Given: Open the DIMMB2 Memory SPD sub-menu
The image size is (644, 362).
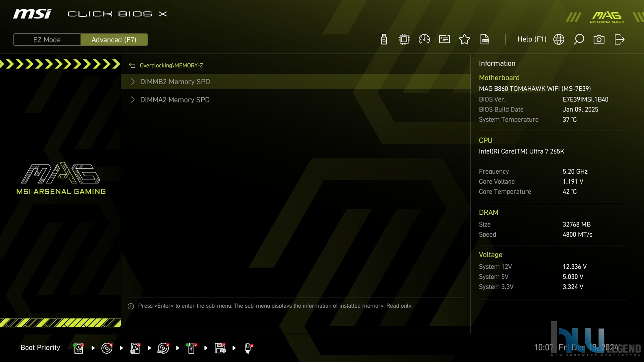Looking at the screenshot, I should tap(296, 82).
